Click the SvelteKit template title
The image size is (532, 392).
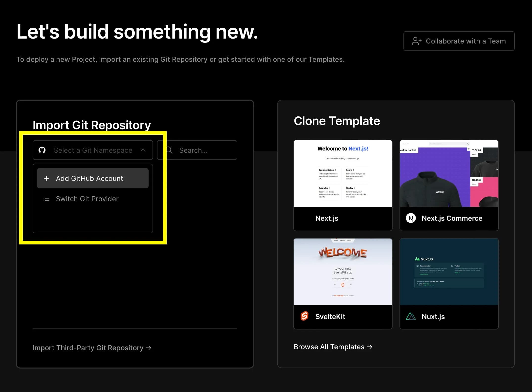330,317
